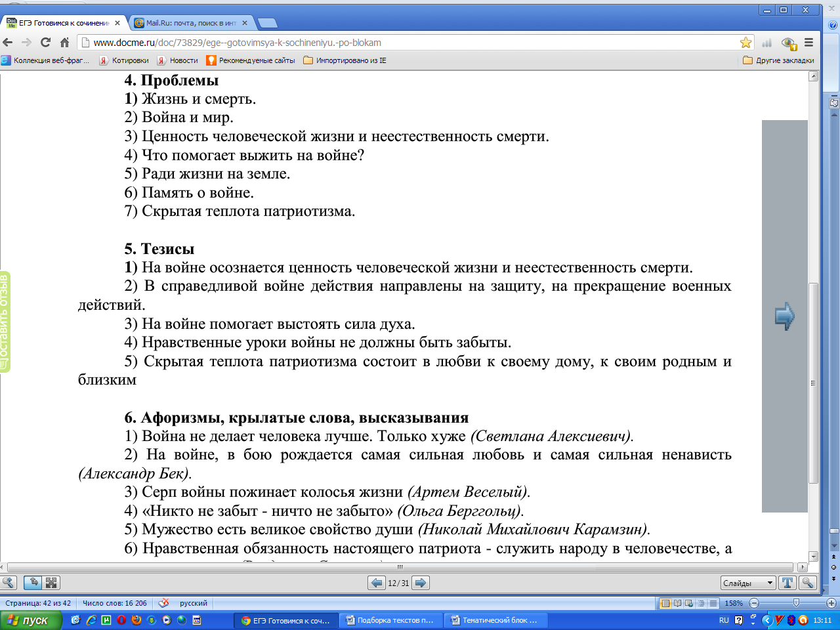Close the ЕГЭ Готовимся tab
Screen dimensions: 840x630
pyautogui.click(x=117, y=23)
